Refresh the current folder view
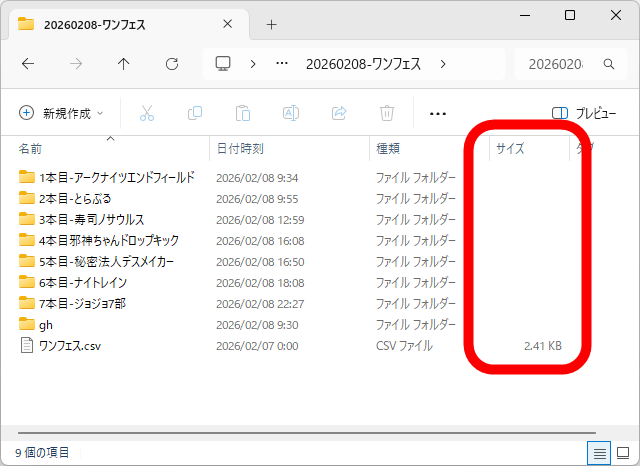 click(172, 63)
